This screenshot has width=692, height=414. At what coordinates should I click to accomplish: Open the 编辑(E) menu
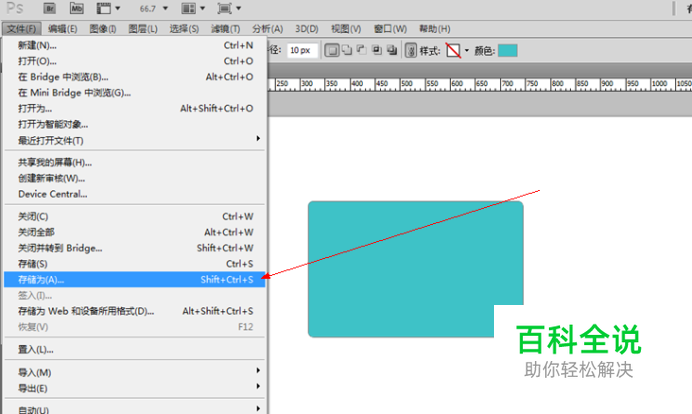tap(62, 29)
